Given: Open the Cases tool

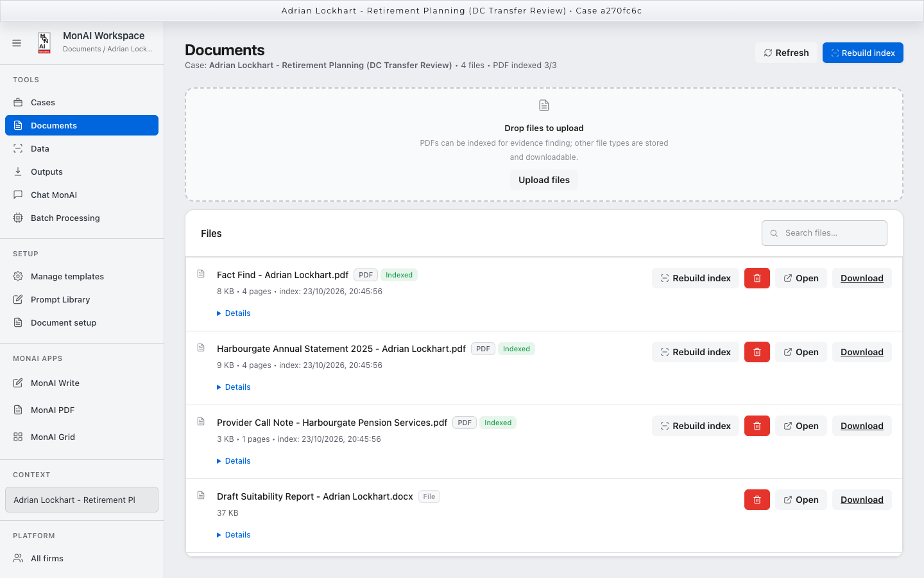Looking at the screenshot, I should (81, 102).
